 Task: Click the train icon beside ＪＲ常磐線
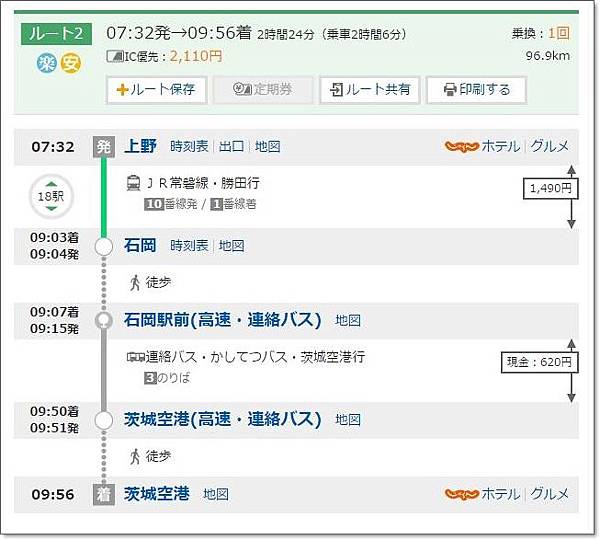point(133,183)
